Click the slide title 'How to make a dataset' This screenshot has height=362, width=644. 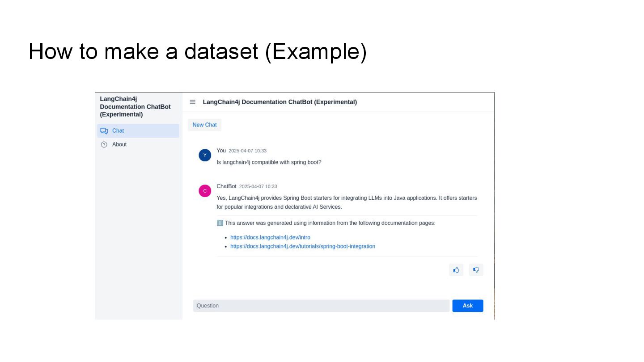pos(197,51)
